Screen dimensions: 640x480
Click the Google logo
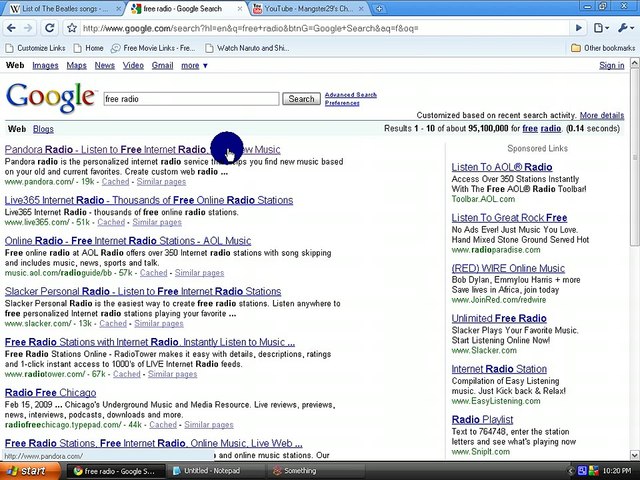click(x=51, y=97)
